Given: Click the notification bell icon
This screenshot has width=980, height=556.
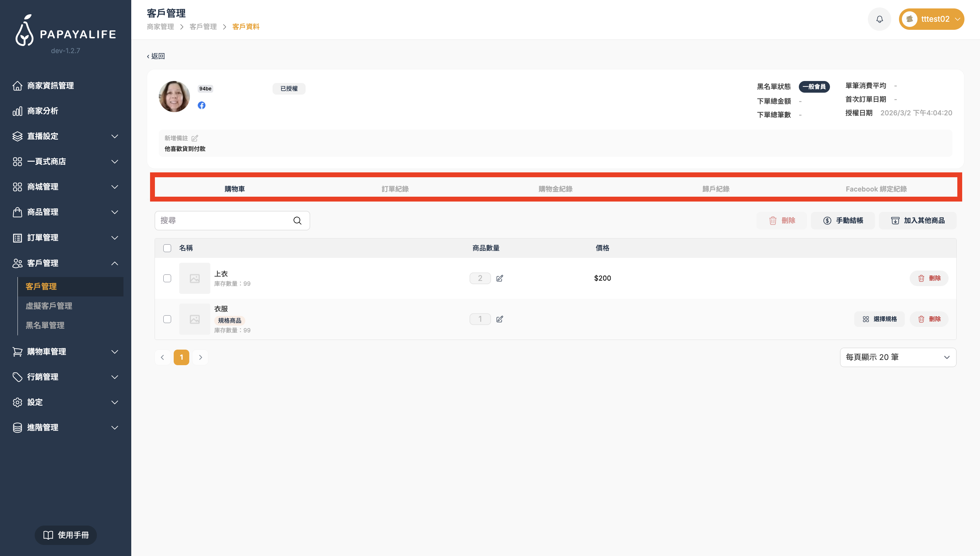Looking at the screenshot, I should [x=879, y=19].
